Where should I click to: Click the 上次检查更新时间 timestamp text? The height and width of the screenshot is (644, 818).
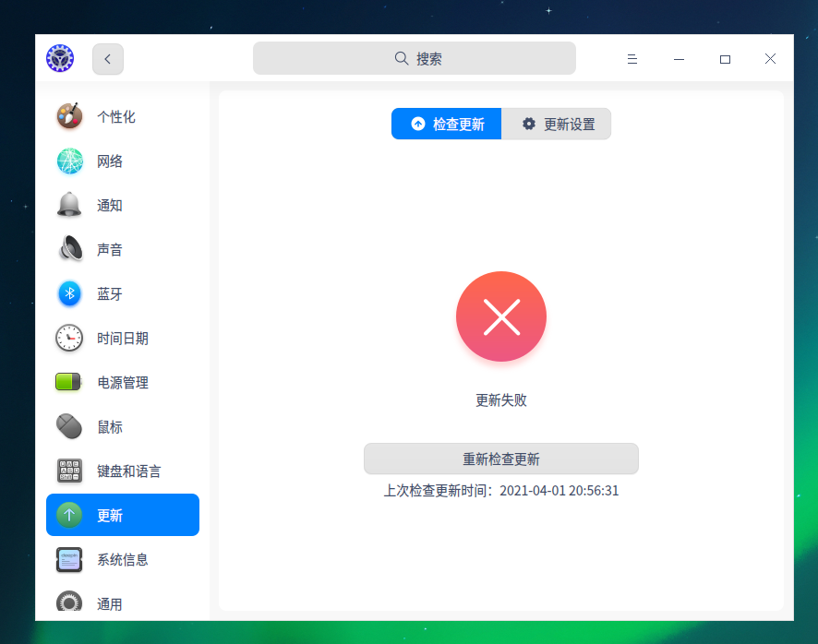[x=500, y=491]
